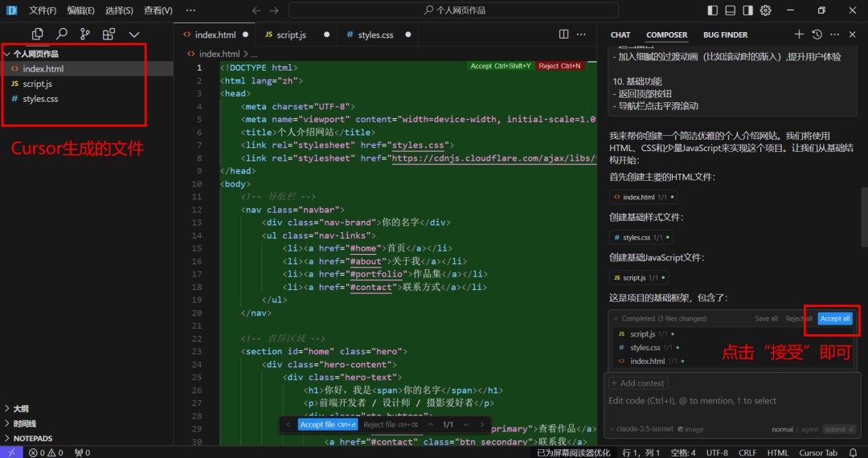Start a new composer with plus icon
The image size is (868, 458).
point(799,35)
